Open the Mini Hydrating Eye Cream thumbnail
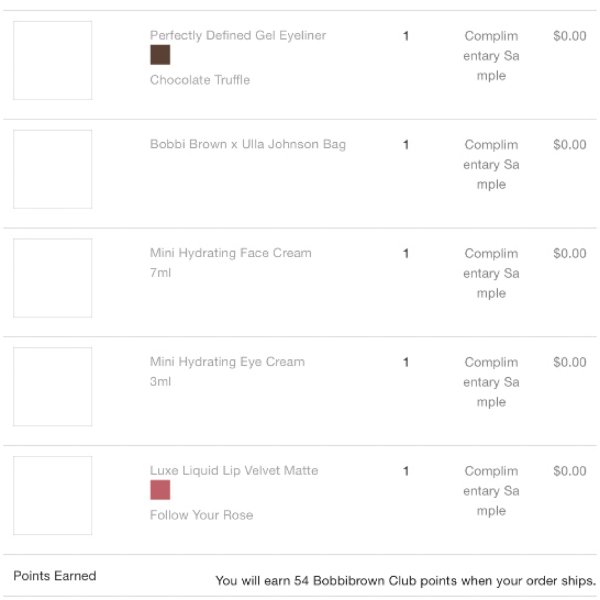 [x=52, y=387]
